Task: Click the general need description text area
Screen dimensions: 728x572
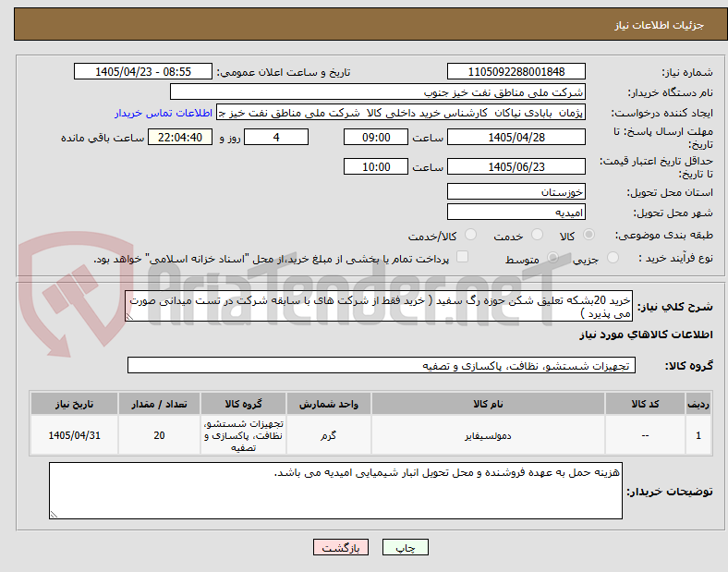Action: click(379, 307)
